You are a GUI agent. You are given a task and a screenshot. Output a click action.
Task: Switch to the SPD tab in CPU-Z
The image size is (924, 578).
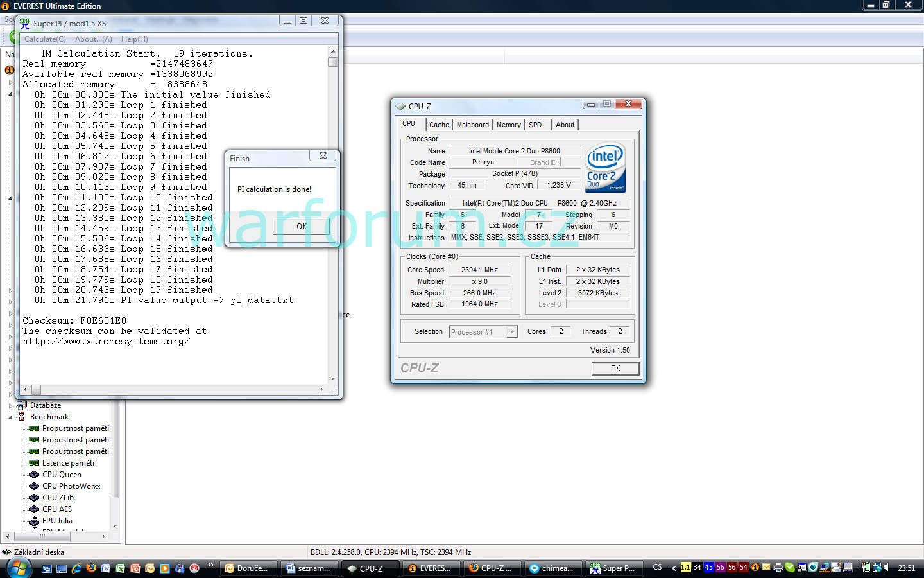(535, 125)
